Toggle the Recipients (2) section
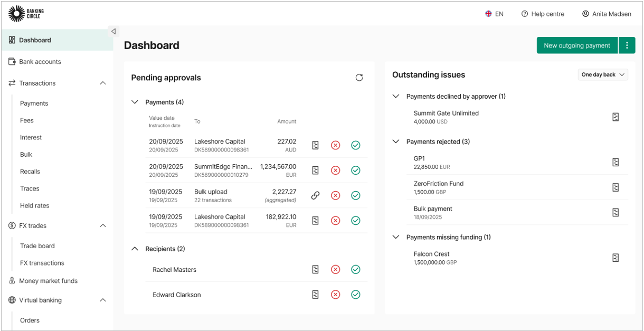The image size is (644, 331). 135,249
